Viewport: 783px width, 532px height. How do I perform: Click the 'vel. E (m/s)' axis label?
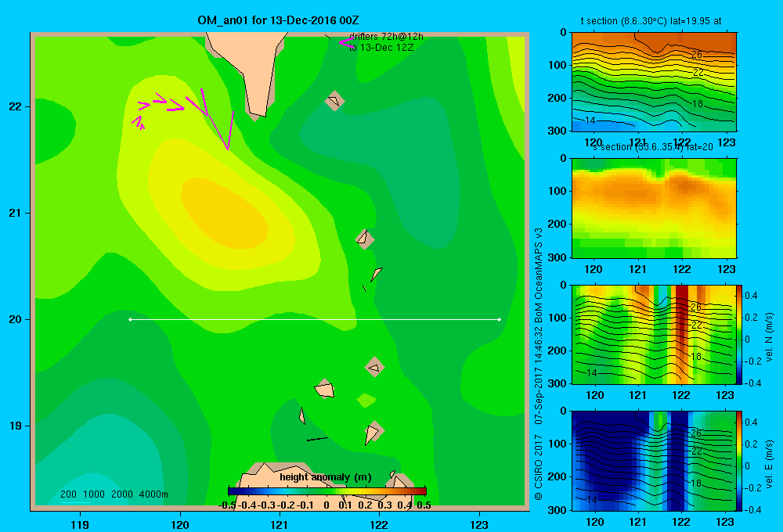769,464
